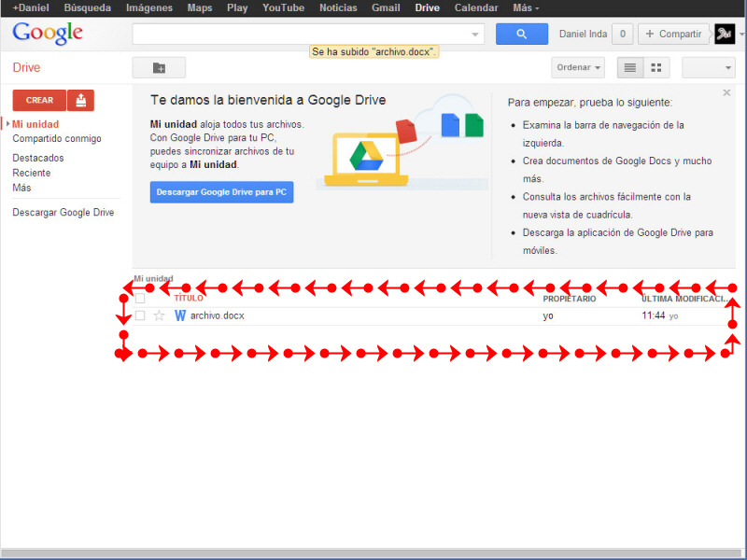Open the archivo.docx file name
This screenshot has width=747, height=560.
click(x=218, y=315)
